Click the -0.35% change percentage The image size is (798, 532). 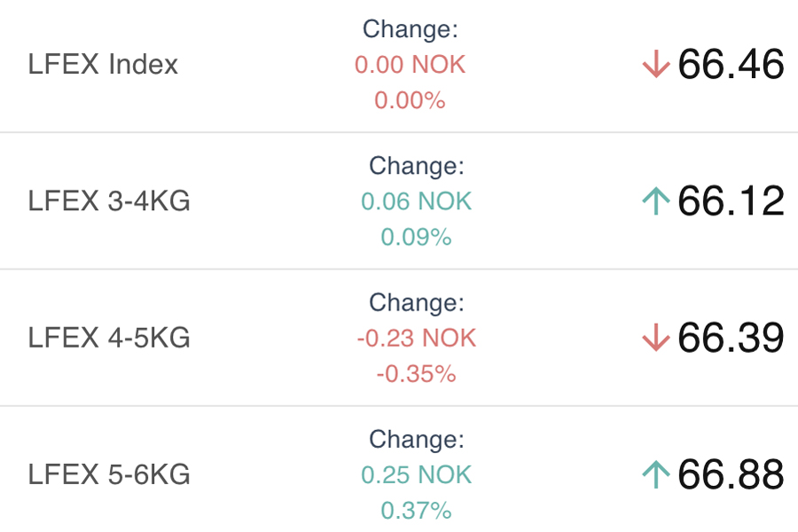click(417, 373)
